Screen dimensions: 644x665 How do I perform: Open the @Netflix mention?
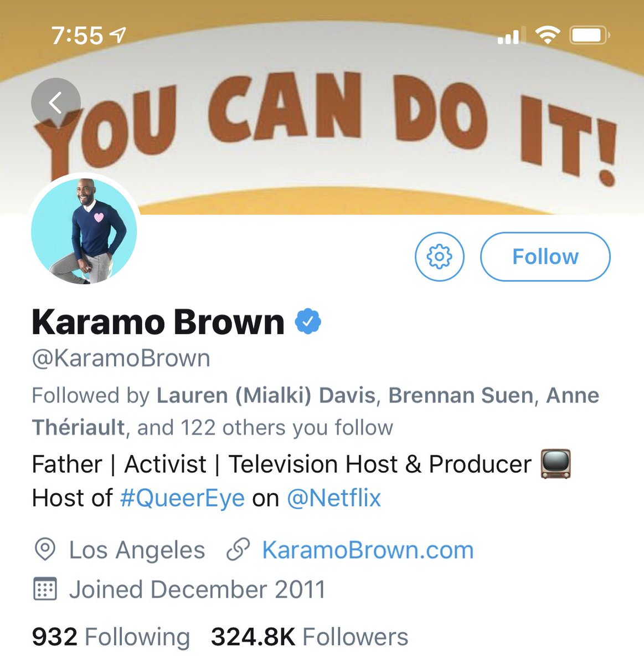click(334, 498)
